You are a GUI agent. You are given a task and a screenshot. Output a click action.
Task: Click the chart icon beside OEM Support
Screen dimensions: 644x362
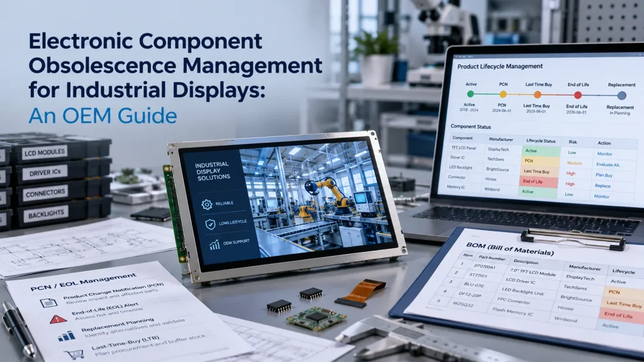coord(214,245)
